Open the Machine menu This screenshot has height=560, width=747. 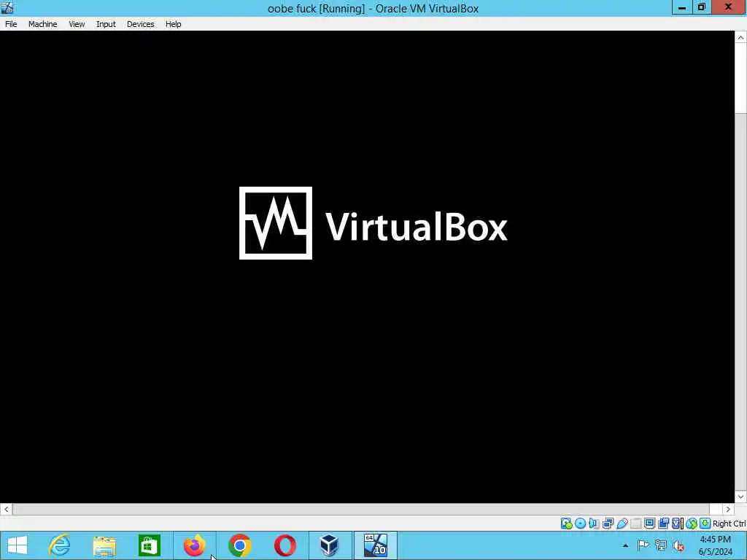pyautogui.click(x=42, y=24)
